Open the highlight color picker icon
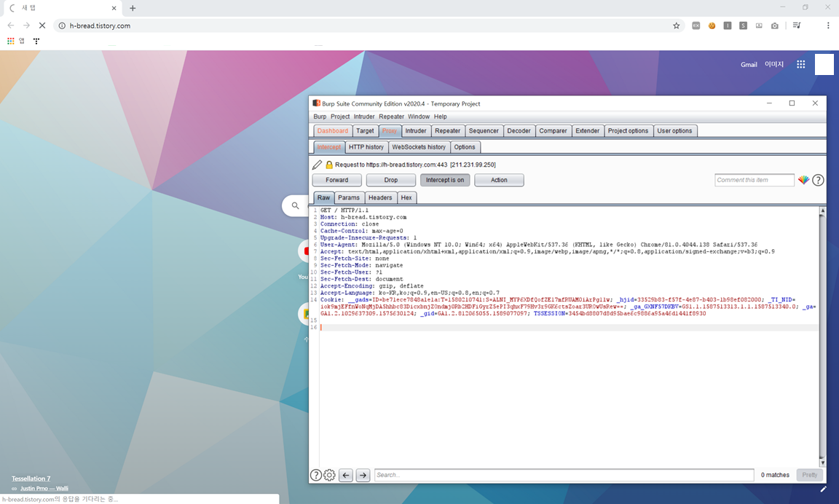The width and height of the screenshot is (839, 504). click(x=804, y=181)
